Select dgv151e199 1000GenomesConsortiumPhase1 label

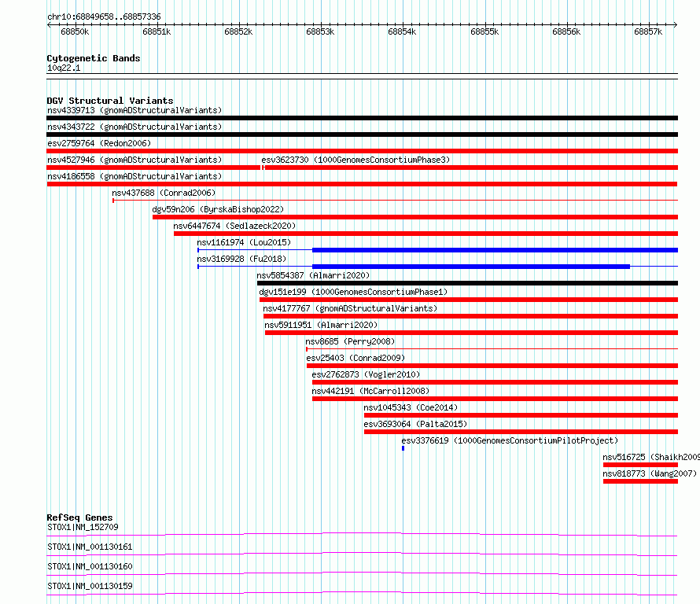click(353, 292)
